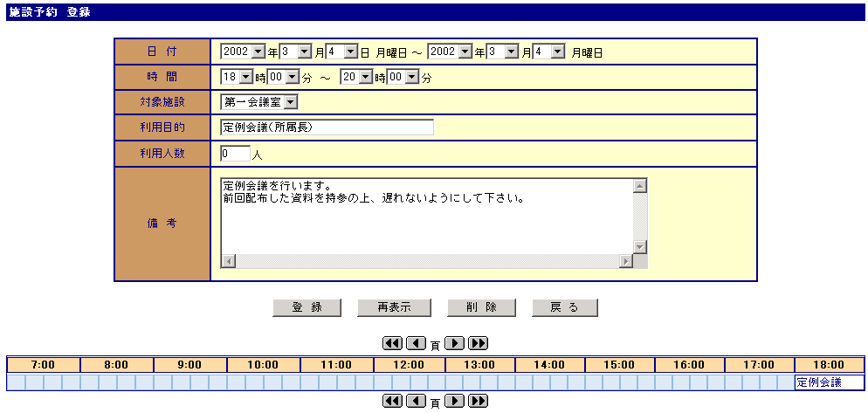This screenshot has width=868, height=413.
Task: Click the 8:00 timeline header
Action: (x=117, y=365)
